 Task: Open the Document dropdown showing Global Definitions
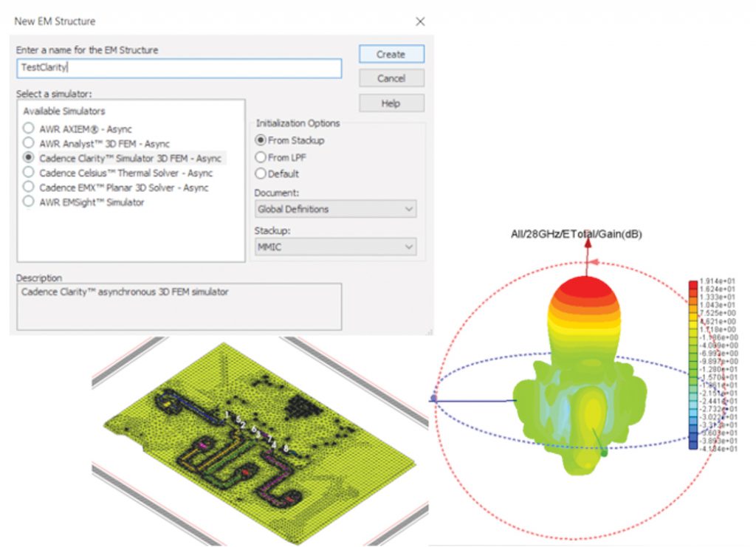coord(334,209)
